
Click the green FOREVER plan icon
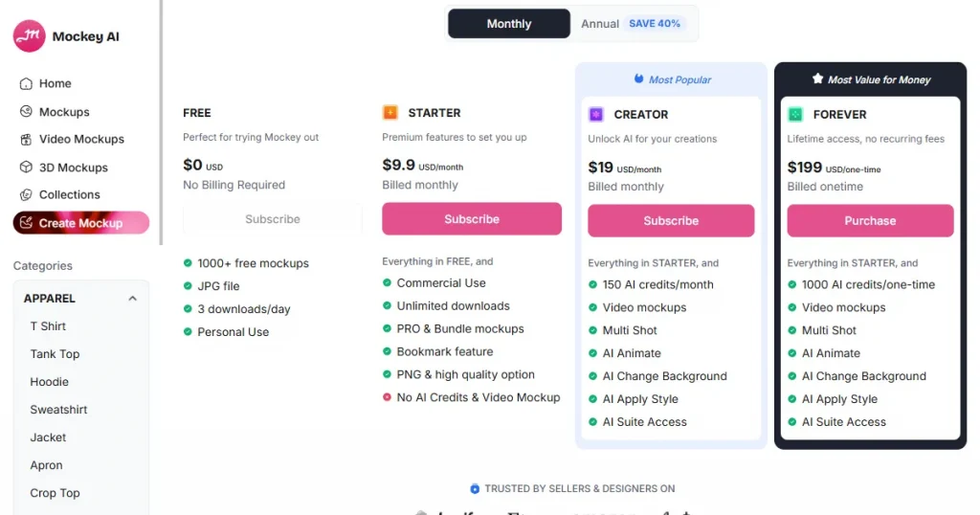795,114
